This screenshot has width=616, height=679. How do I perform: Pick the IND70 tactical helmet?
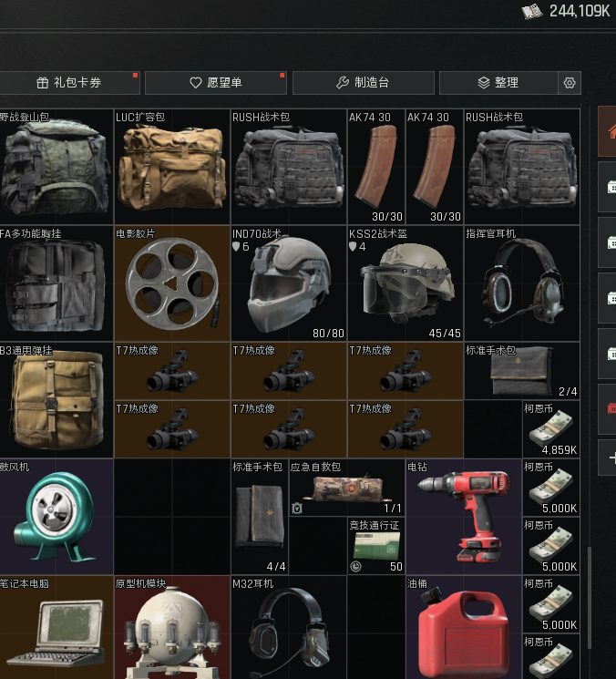(288, 283)
